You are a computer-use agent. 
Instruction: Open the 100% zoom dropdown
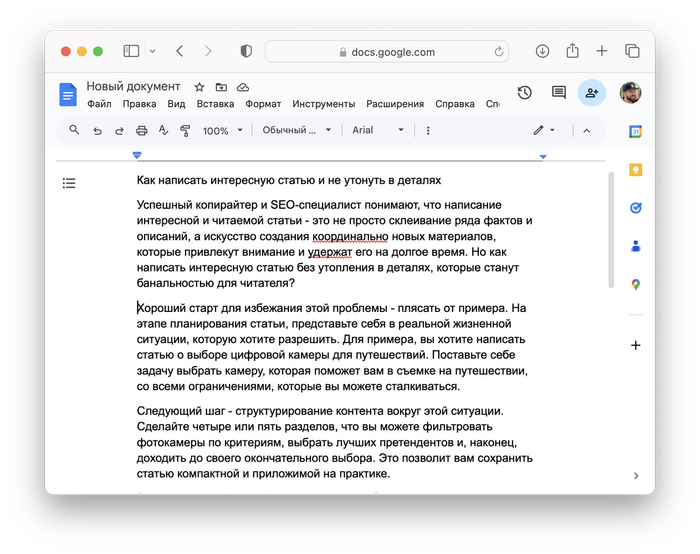point(222,130)
